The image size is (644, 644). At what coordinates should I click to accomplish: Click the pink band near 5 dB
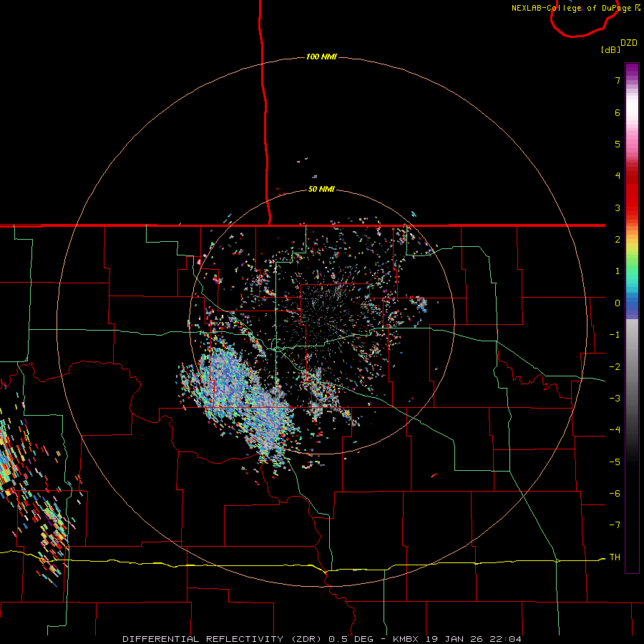pyautogui.click(x=632, y=144)
